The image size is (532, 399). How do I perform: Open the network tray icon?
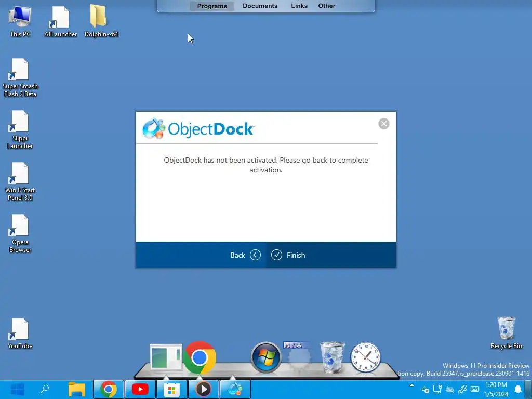(437, 389)
